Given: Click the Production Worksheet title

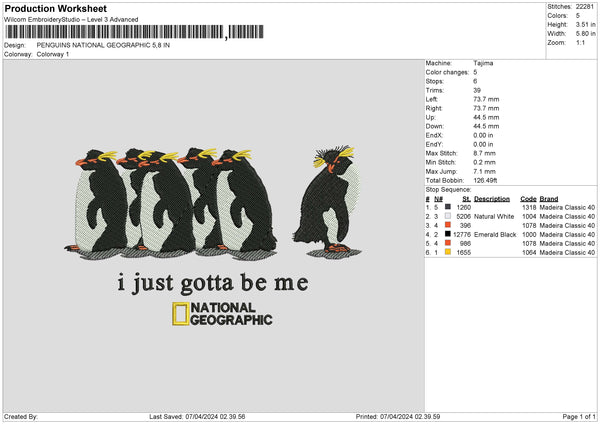Looking at the screenshot, I should pos(54,8).
